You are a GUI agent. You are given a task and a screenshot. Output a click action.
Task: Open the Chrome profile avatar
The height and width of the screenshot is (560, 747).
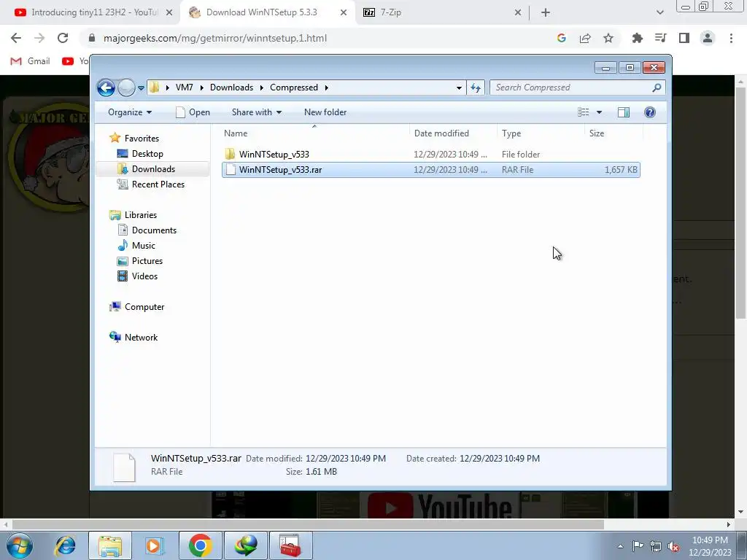pos(708,38)
